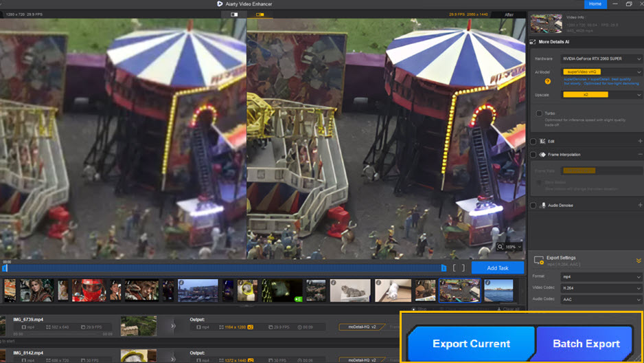Screen dimensions: 644x363
Task: Click the preview zoom magnifier icon
Action: point(501,247)
